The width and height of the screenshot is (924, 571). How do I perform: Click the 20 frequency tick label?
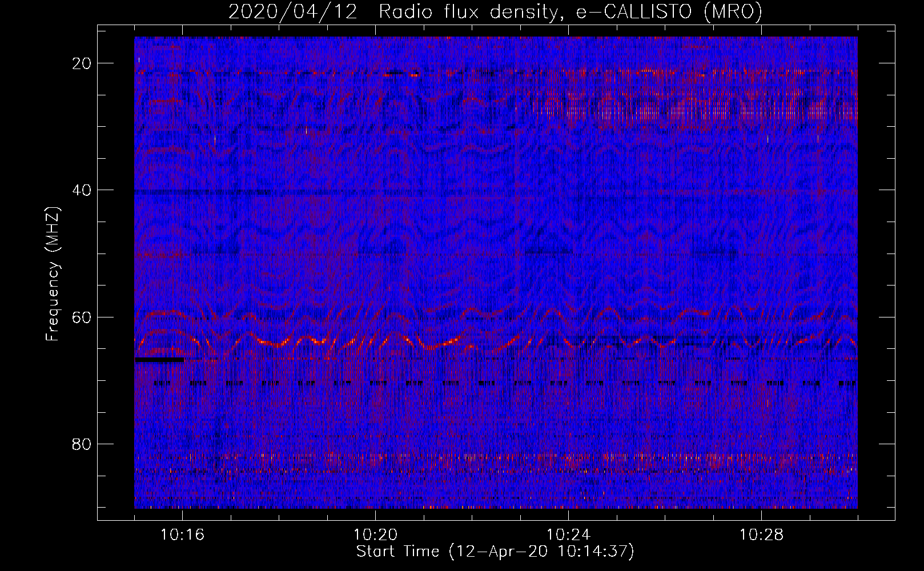point(82,63)
